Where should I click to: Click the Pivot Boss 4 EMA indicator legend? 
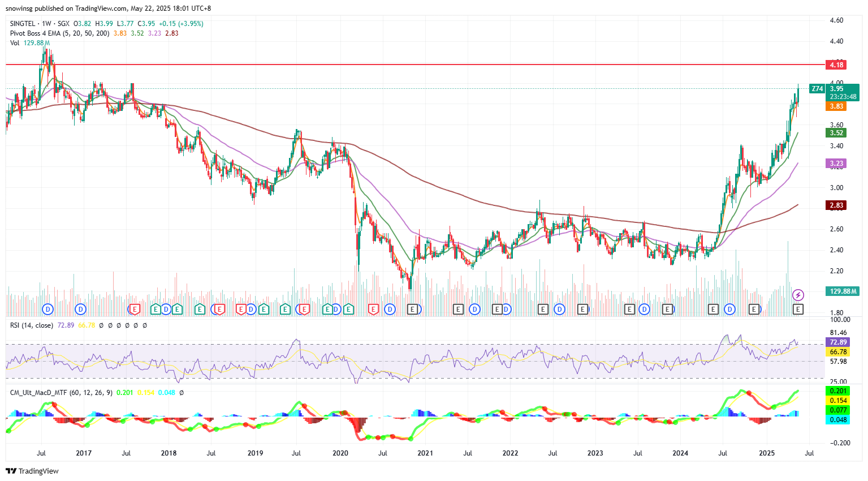click(x=60, y=33)
